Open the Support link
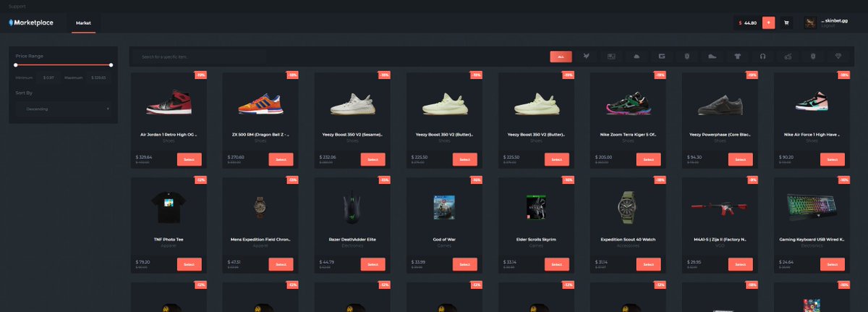868x312 pixels. tap(17, 6)
